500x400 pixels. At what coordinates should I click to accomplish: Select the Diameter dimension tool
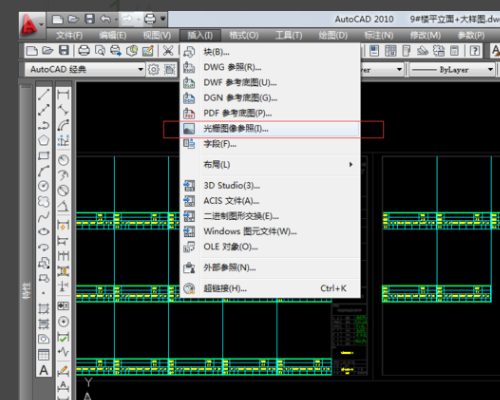click(x=63, y=191)
